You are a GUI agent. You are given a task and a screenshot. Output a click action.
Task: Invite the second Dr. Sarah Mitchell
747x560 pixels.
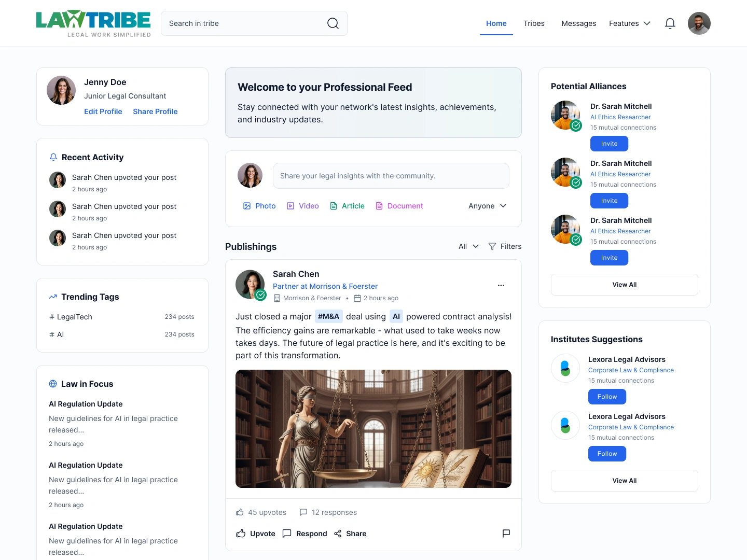pos(610,201)
